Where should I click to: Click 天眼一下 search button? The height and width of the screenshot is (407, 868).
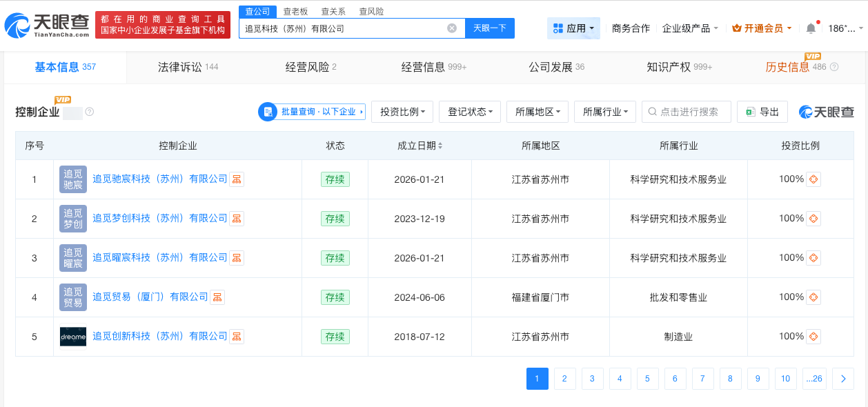[490, 28]
